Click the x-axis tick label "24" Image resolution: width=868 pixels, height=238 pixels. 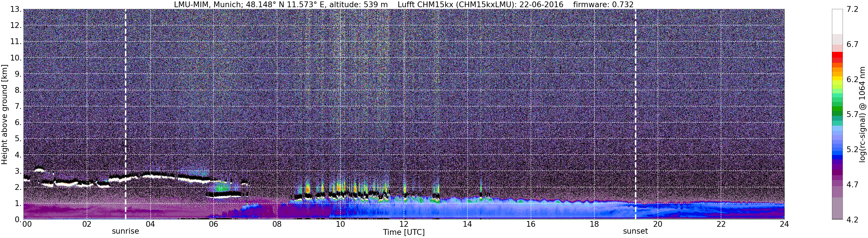(784, 224)
